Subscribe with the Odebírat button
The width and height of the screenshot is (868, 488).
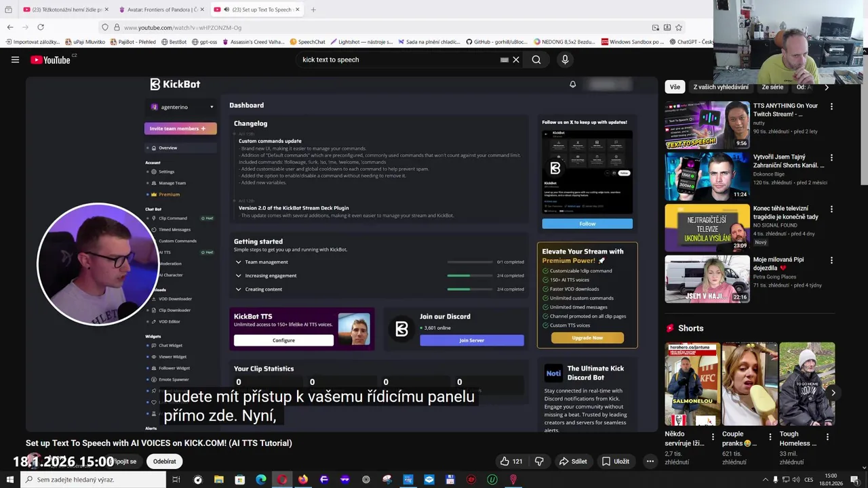click(165, 462)
